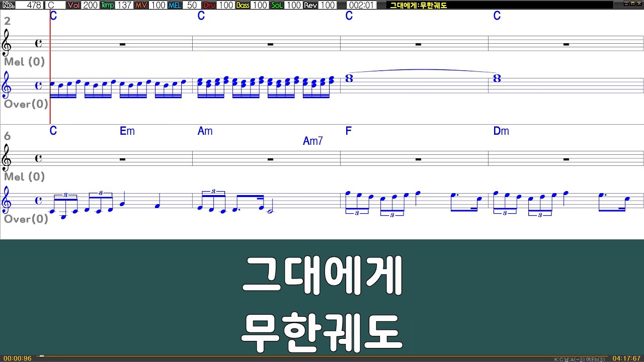Click the Rev reverb label
This screenshot has width=644, height=362.
click(310, 5)
